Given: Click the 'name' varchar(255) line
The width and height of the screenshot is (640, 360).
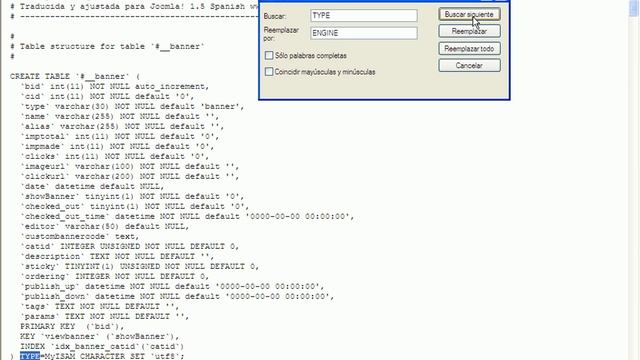Looking at the screenshot, I should click(x=120, y=116).
